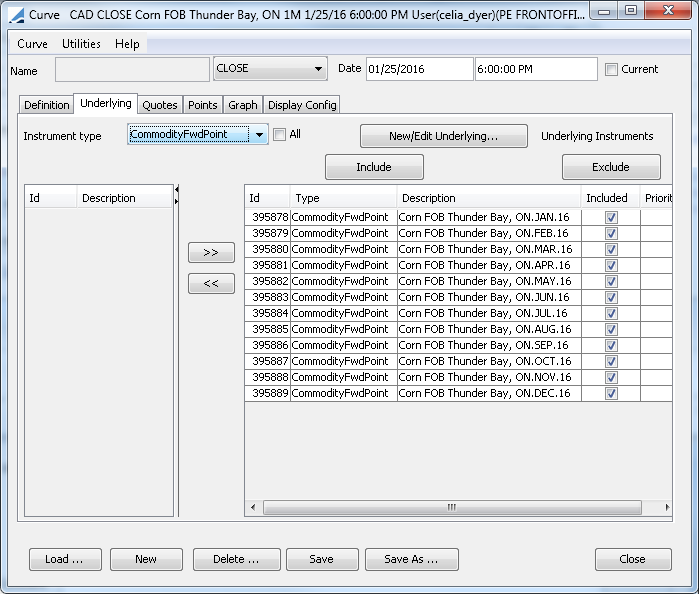Toggle Included checkbox for JUL.16 row
Screen dimensions: 699x594
611,314
